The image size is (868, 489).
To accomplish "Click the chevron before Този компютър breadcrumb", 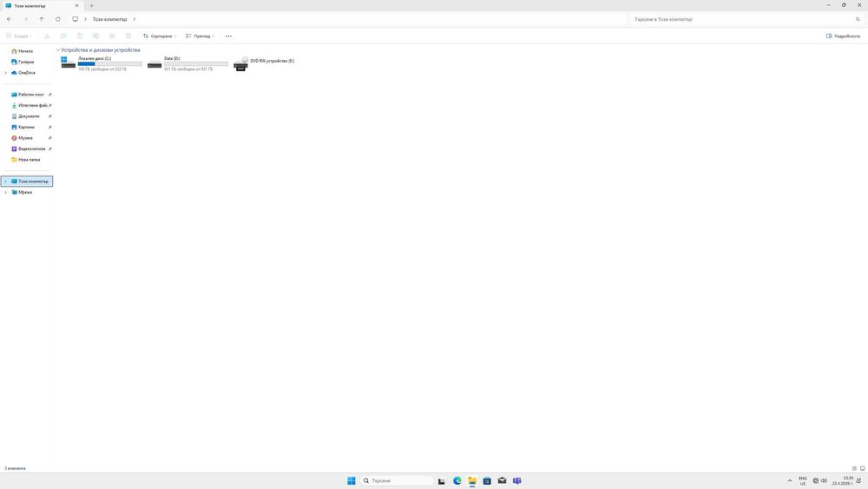I will pyautogui.click(x=85, y=19).
